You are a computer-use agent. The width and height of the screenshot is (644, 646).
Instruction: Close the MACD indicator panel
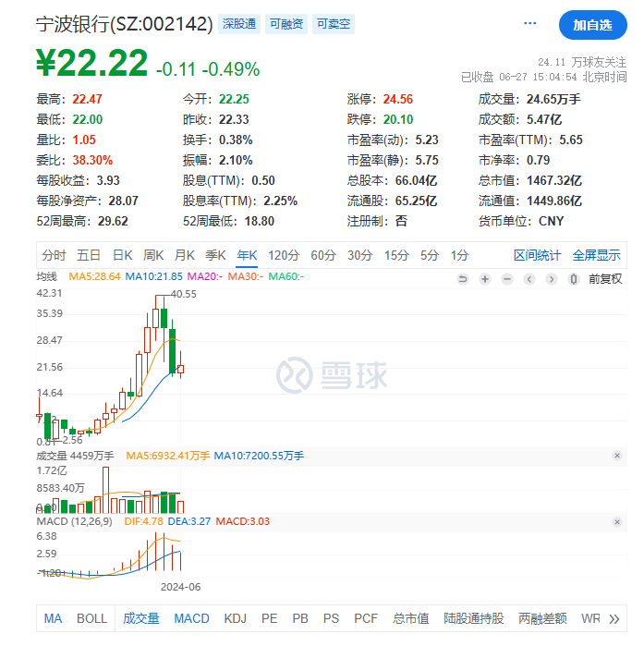click(617, 522)
